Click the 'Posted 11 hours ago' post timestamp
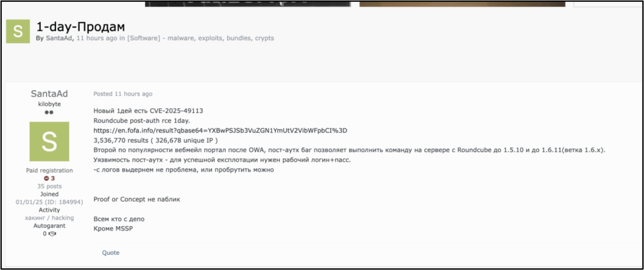644x270 pixels. point(123,94)
